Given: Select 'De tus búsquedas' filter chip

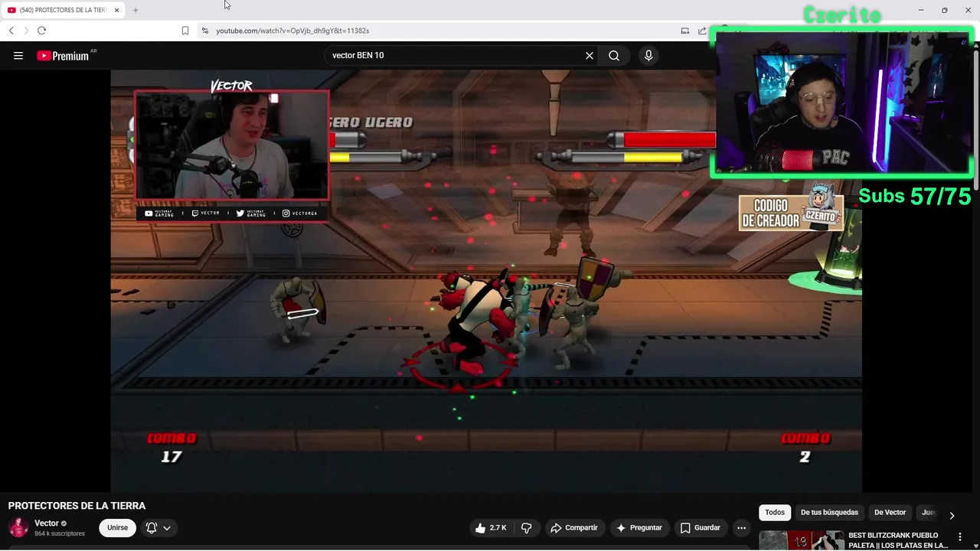Looking at the screenshot, I should click(829, 512).
